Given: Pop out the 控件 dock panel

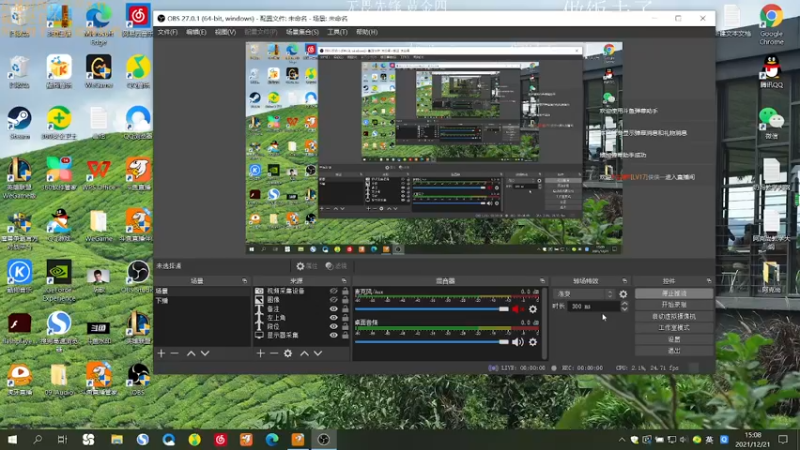Looking at the screenshot, I should pos(709,281).
